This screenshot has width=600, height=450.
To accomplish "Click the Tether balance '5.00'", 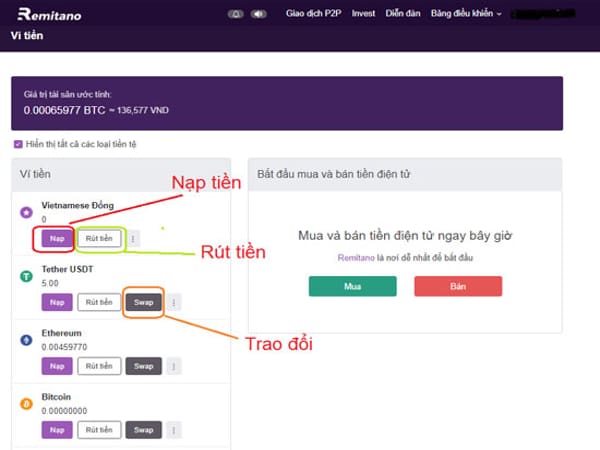I will coord(50,284).
